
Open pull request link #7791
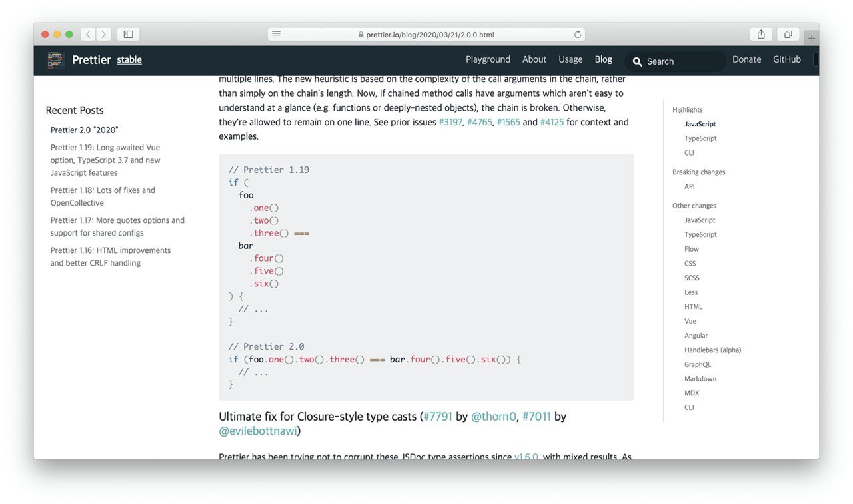click(x=438, y=417)
